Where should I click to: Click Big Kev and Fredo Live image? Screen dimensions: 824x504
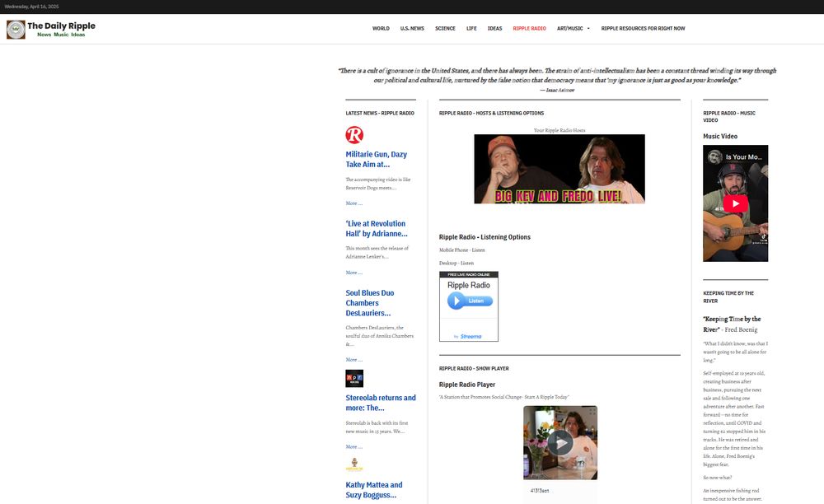click(x=559, y=169)
